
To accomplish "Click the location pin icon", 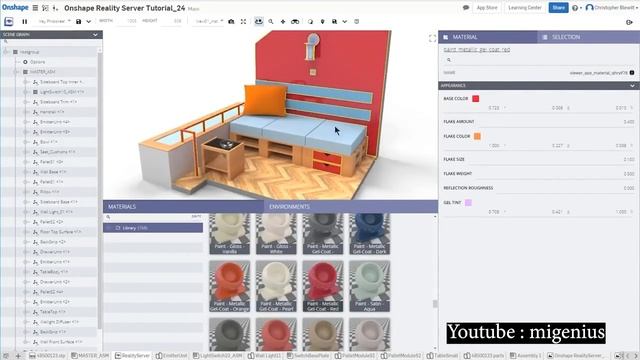I will point(322,21).
